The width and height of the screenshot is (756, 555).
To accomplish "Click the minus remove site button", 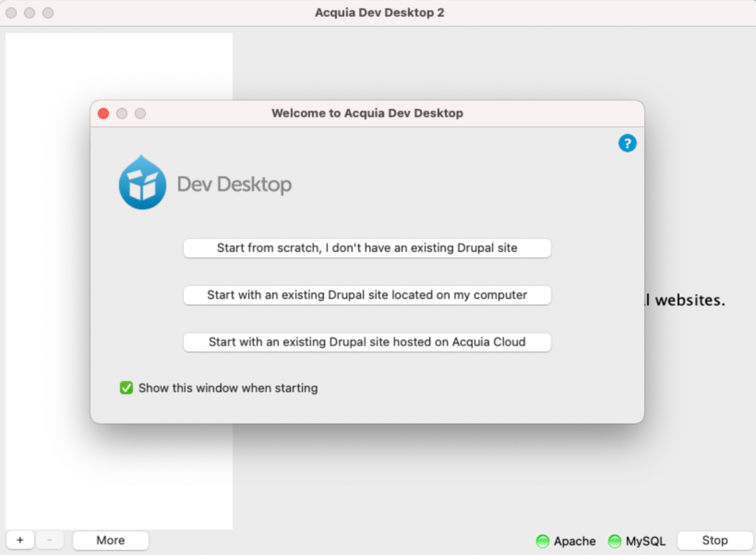I will 50,541.
